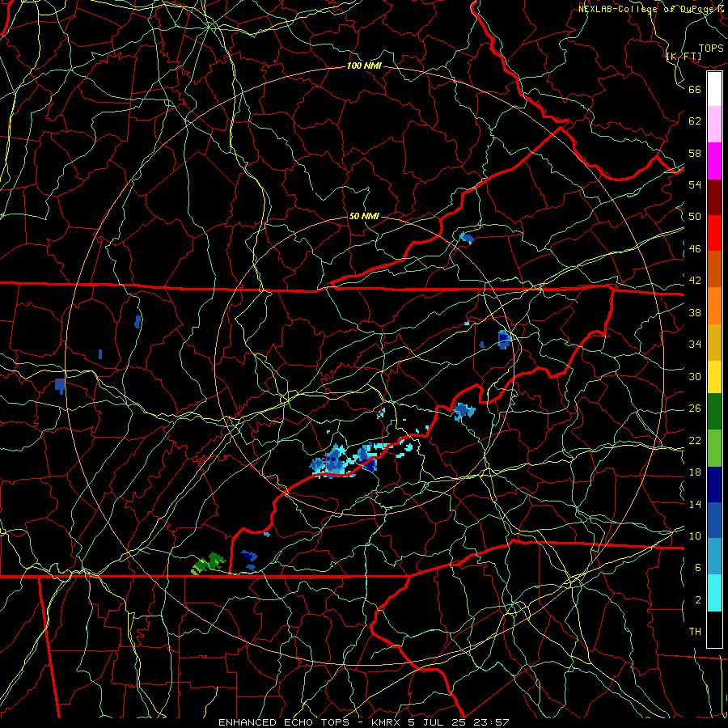
Task: Click the dark red legend swatch
Action: [x=714, y=197]
